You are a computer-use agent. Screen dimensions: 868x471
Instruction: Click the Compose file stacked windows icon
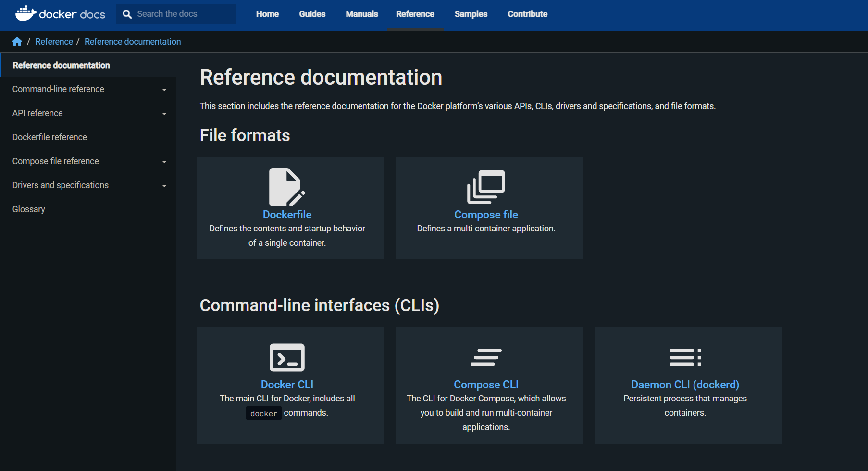tap(486, 187)
